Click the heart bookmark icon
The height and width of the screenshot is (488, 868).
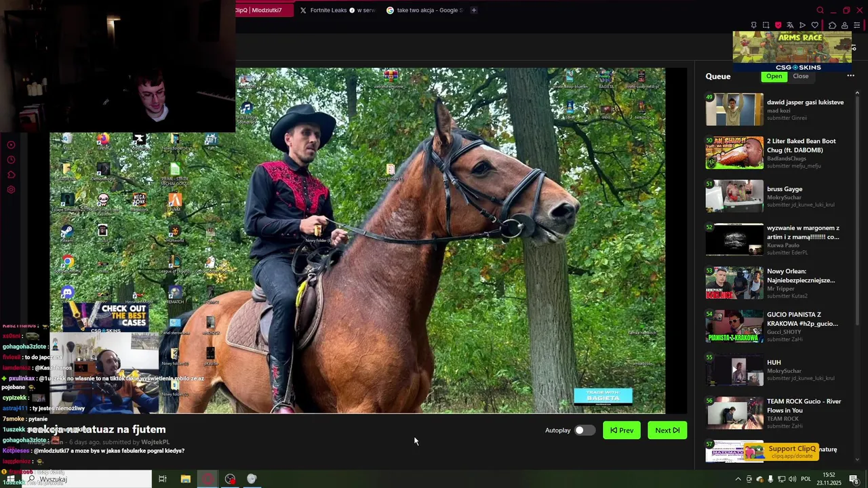point(815,25)
